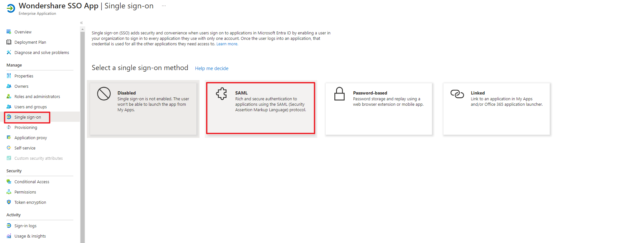Image resolution: width=644 pixels, height=243 pixels.
Task: Click the Self-service icon
Action: pos(9,148)
